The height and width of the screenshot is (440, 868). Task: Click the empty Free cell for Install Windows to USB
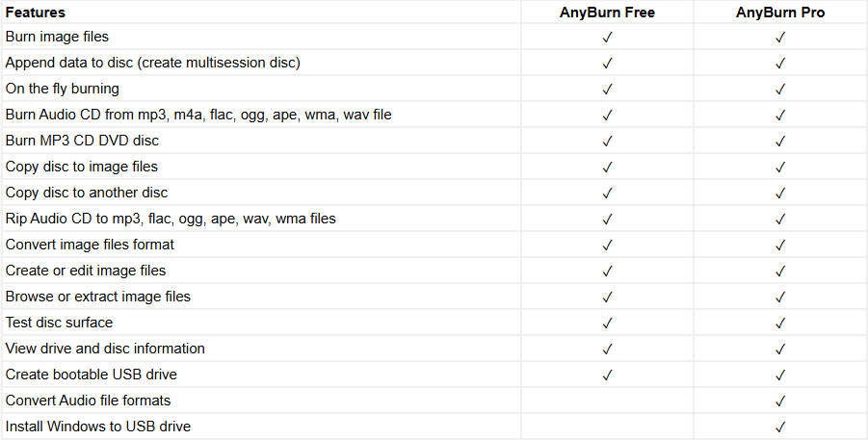[607, 427]
